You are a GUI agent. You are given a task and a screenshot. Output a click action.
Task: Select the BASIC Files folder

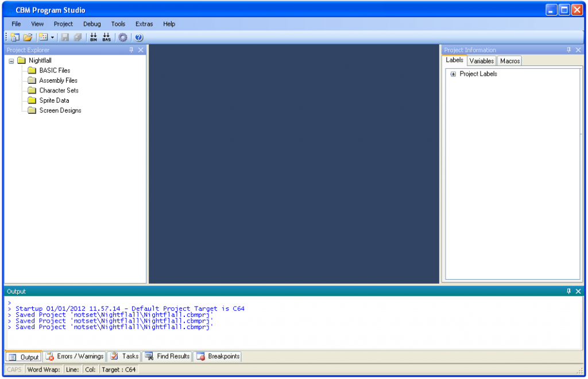[x=55, y=71]
